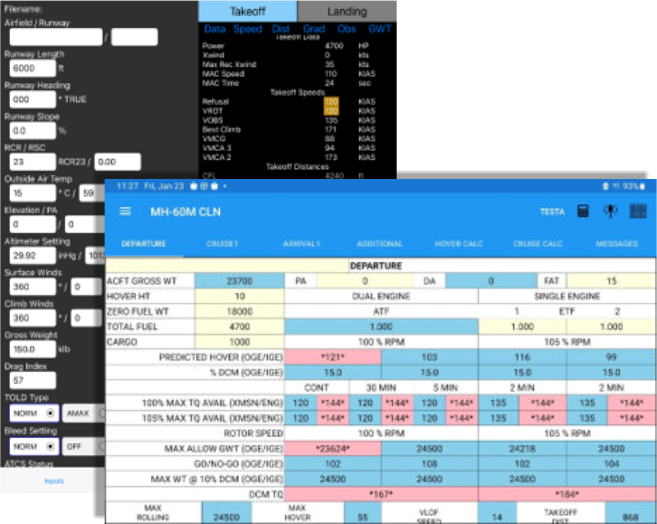Edit the Runway Slope field showing 0.0
The height and width of the screenshot is (524, 657).
point(33,131)
